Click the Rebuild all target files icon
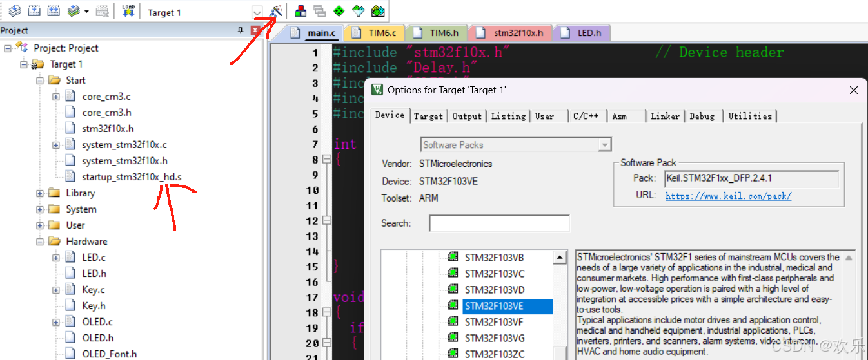 54,11
